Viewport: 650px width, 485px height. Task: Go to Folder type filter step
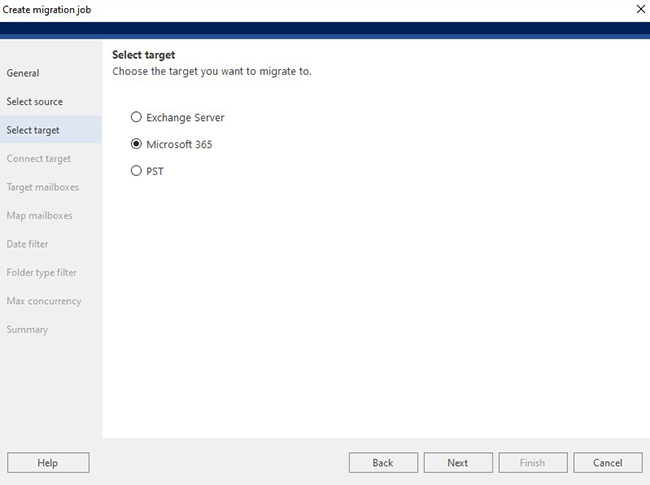click(42, 272)
